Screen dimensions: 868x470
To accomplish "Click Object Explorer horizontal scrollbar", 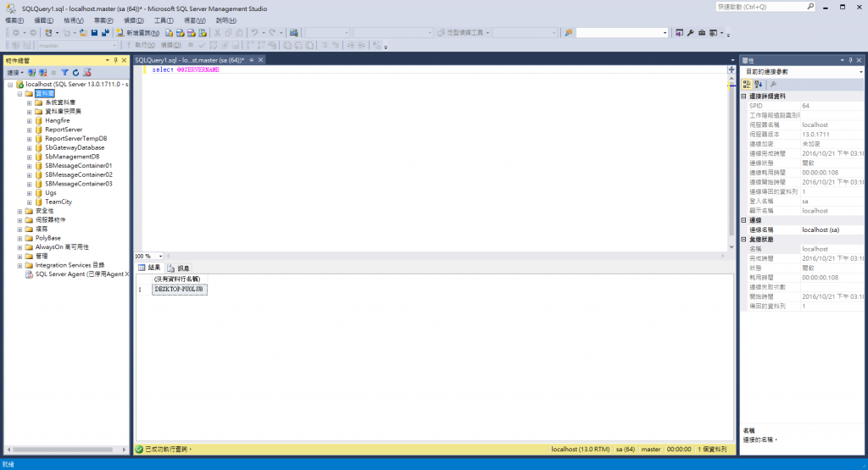I will (x=63, y=450).
